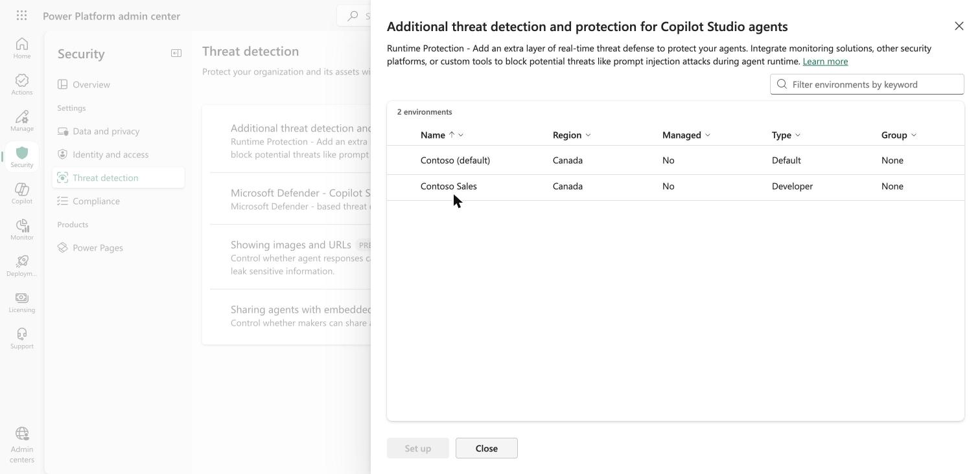The width and height of the screenshot is (980, 474).
Task: Close the threat detection side panel
Action: [959, 26]
